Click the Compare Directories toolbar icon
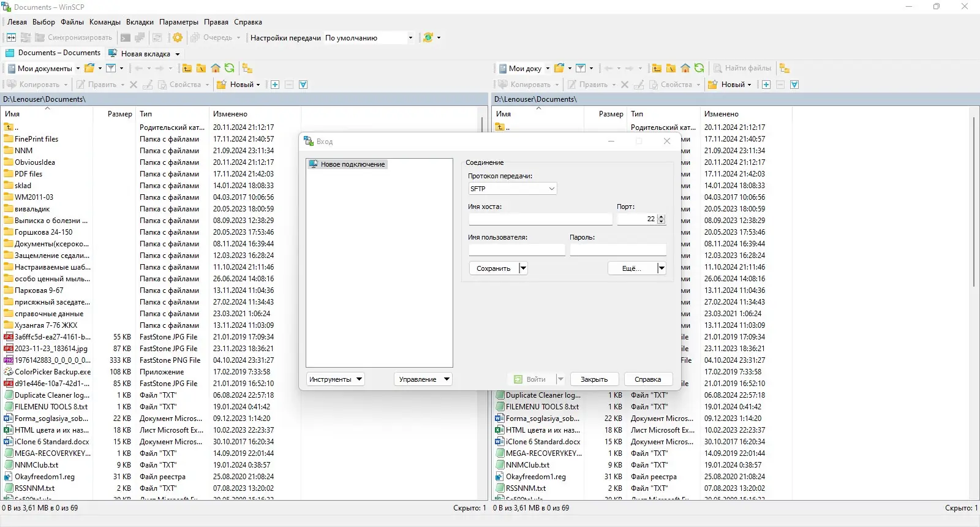Viewport: 980px width, 527px height. (11, 37)
